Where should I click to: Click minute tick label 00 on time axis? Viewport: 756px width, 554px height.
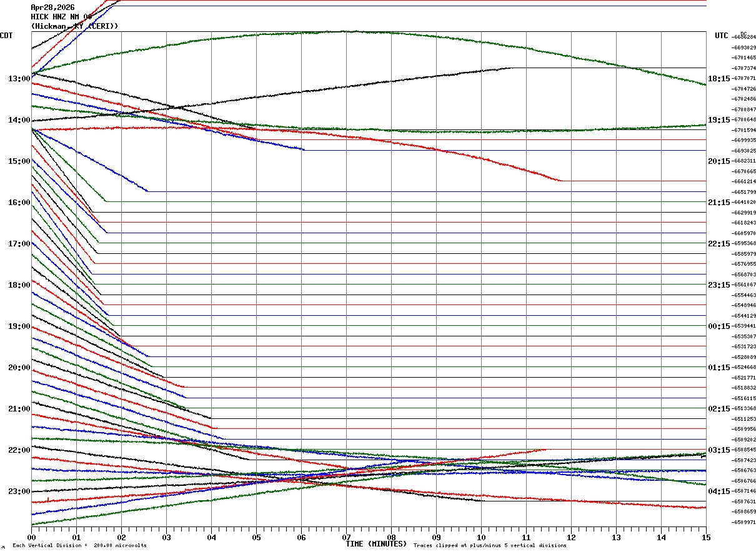click(x=31, y=537)
